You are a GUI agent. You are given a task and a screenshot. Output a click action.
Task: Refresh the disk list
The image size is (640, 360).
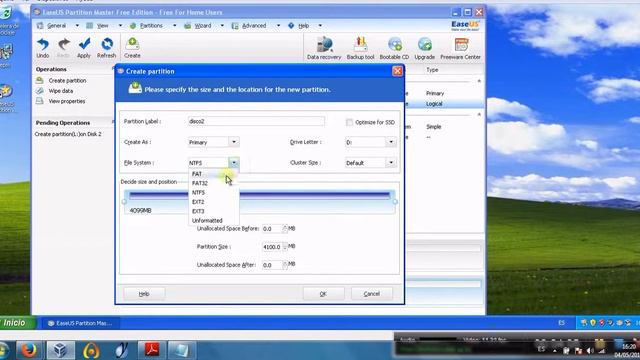(107, 48)
